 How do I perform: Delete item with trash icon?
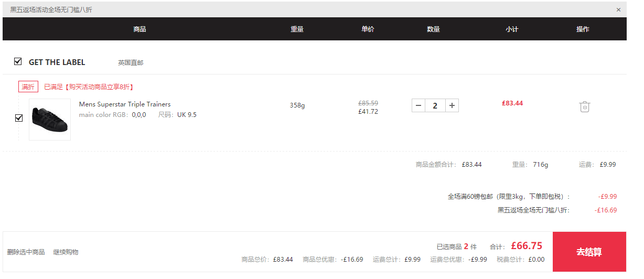[x=584, y=106]
